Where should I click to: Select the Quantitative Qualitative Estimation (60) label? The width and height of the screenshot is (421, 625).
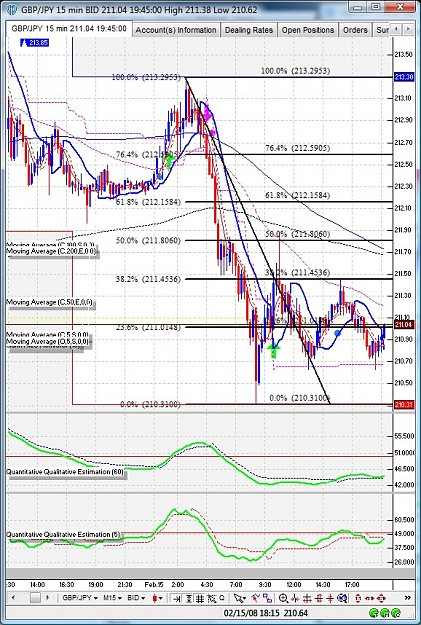pyautogui.click(x=65, y=472)
